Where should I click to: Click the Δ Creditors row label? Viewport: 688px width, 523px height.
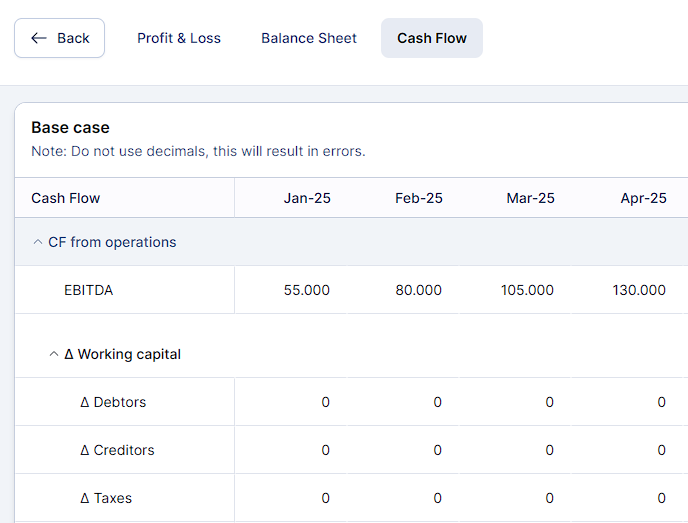click(x=117, y=450)
